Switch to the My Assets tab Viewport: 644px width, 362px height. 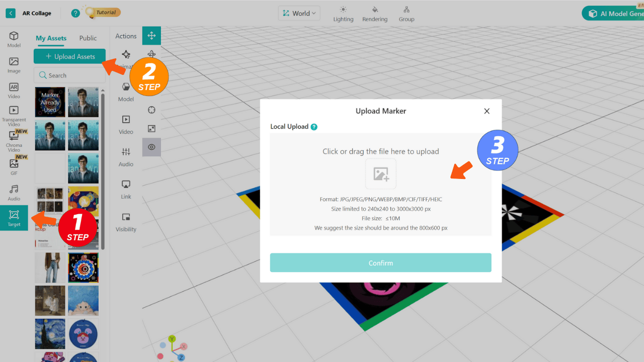tap(51, 38)
